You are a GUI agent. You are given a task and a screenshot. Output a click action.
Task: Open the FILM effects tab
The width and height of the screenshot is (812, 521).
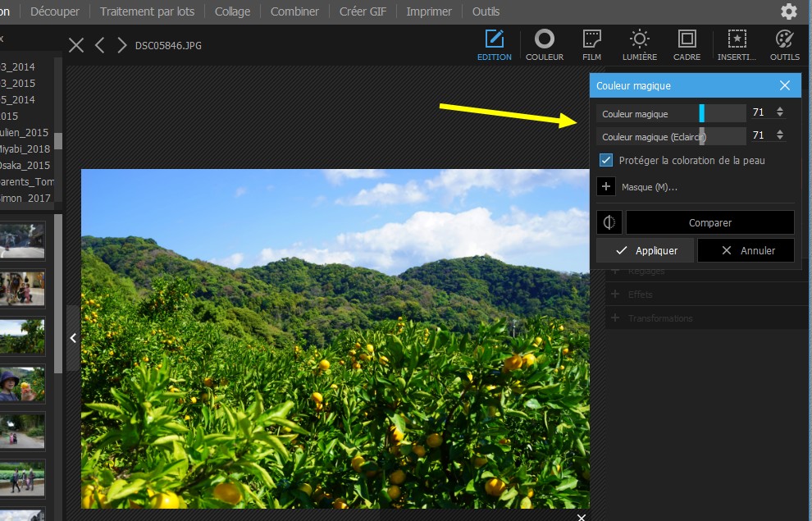(591, 45)
